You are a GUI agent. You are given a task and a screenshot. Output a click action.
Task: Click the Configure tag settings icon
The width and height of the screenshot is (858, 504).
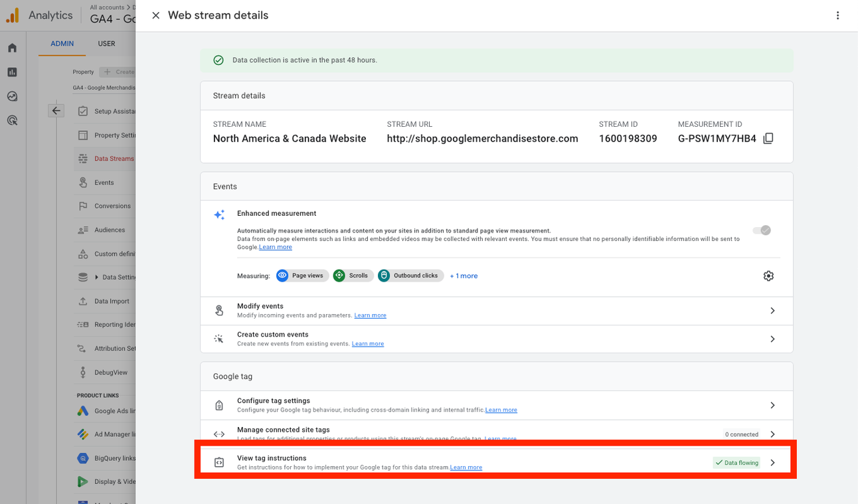click(x=219, y=405)
